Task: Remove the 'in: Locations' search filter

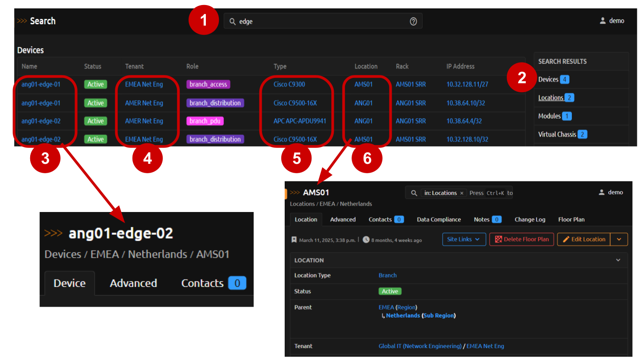Action: [x=462, y=193]
